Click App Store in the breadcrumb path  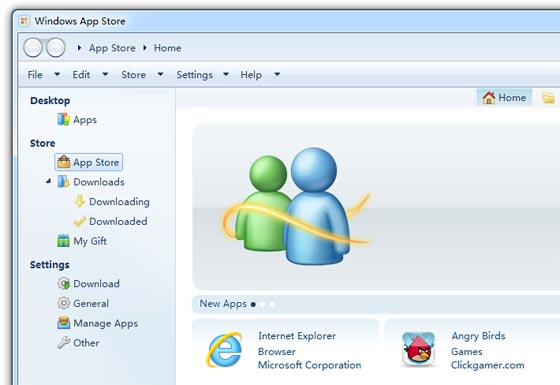(x=112, y=48)
